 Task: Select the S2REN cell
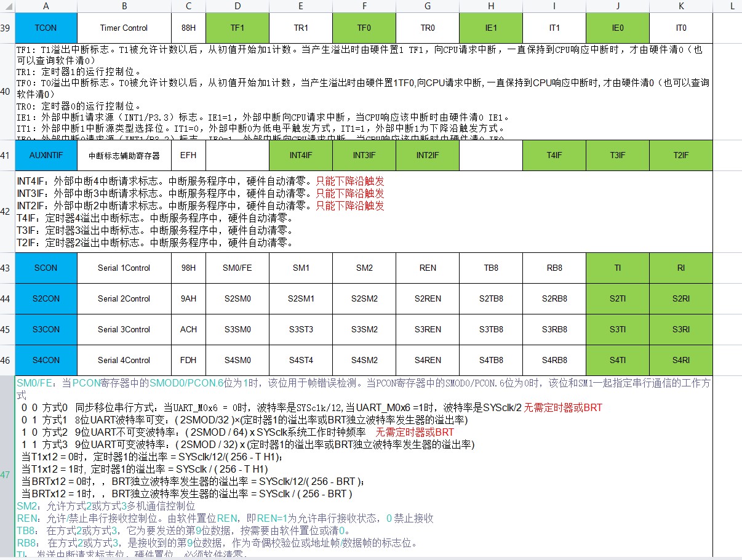[x=428, y=298]
